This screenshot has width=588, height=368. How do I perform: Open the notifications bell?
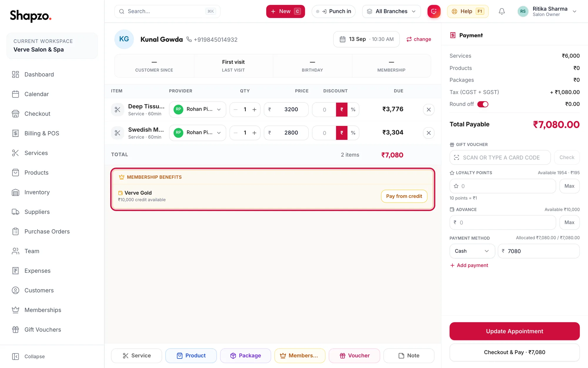click(502, 11)
